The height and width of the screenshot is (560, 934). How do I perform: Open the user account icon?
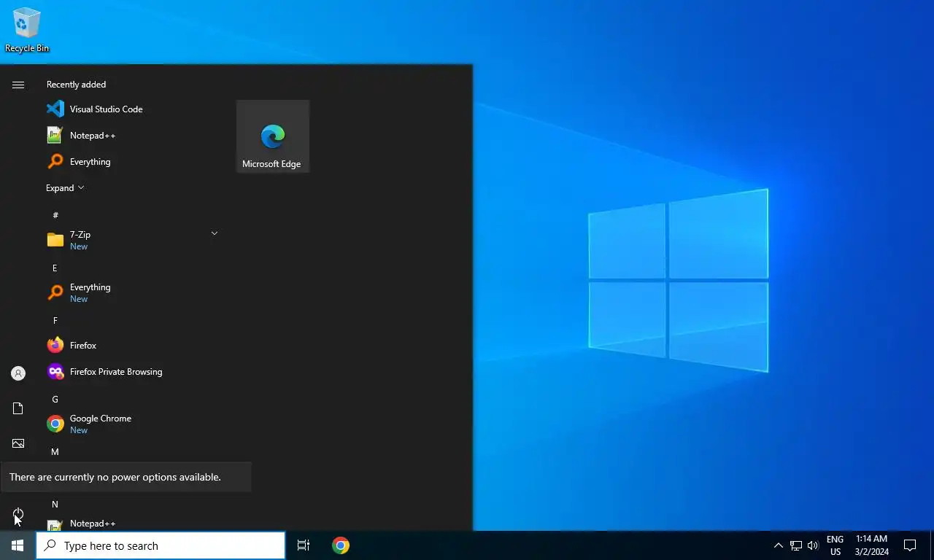pos(18,373)
